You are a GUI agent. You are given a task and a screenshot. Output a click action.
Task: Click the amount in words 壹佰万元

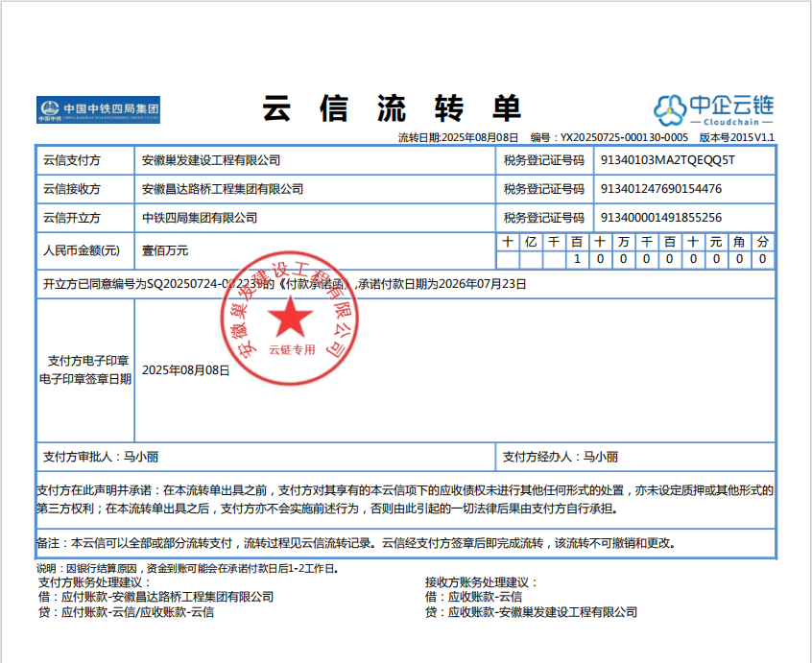165,250
